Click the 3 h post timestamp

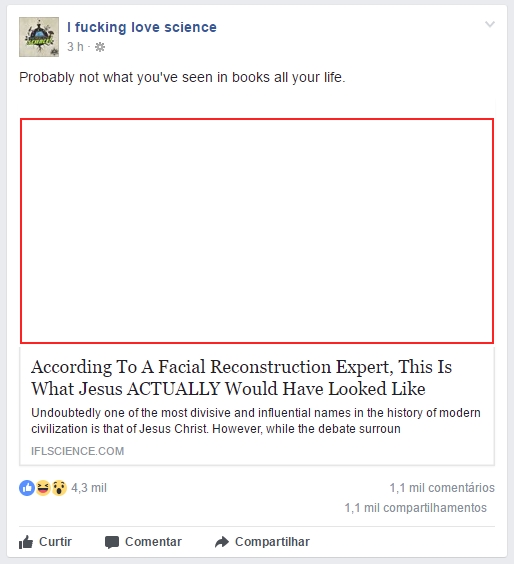75,47
